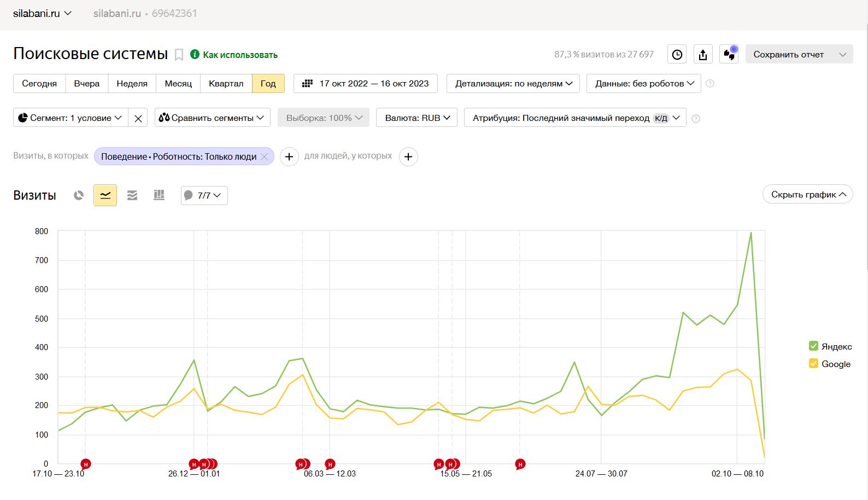Click the Сохранить отчет button

(x=788, y=54)
